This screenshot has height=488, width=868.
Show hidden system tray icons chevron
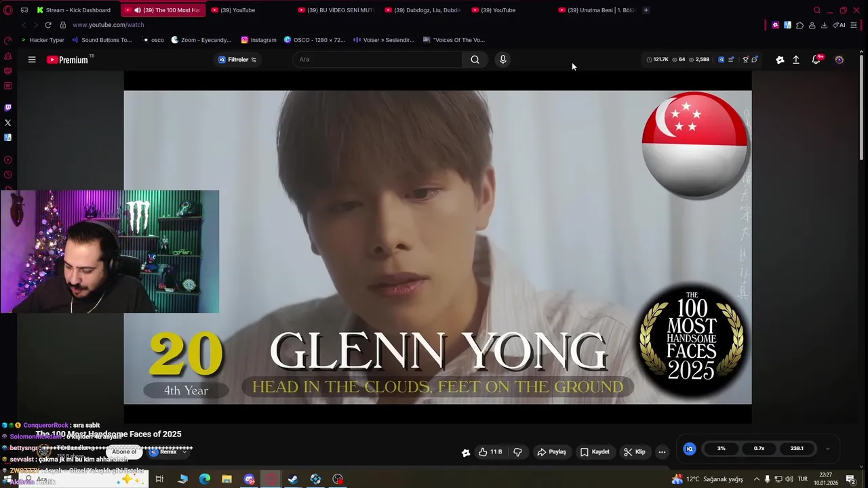[757, 479]
